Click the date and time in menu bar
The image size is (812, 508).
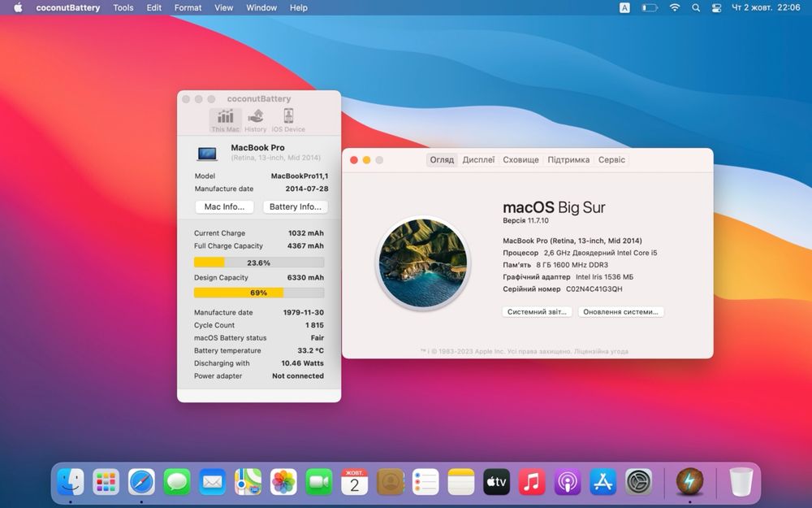tap(766, 8)
